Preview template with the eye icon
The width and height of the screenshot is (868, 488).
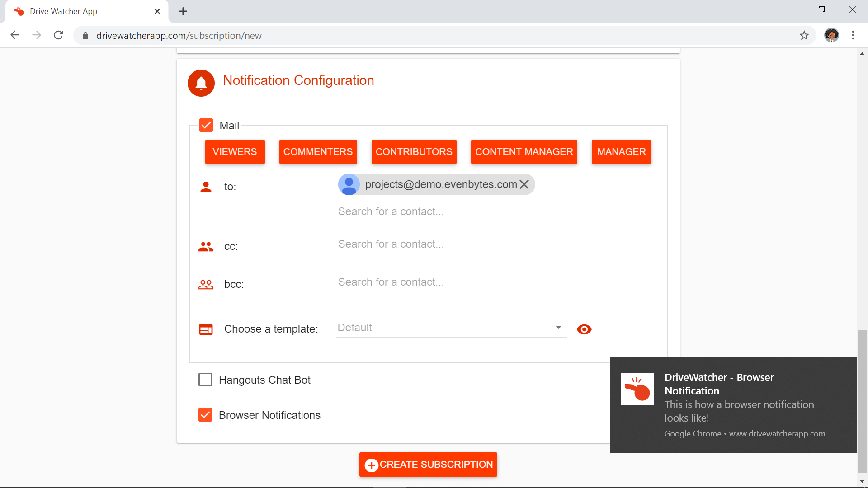point(584,329)
